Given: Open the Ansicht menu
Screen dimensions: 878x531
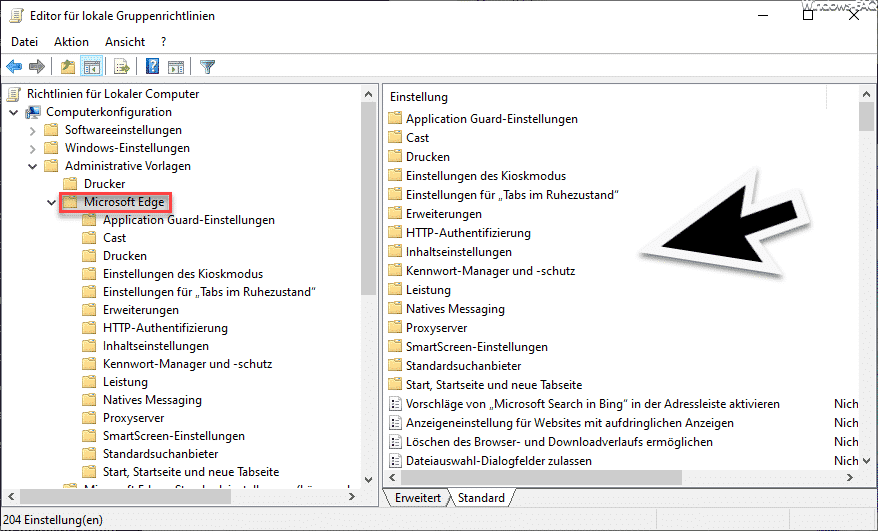Looking at the screenshot, I should [x=125, y=42].
